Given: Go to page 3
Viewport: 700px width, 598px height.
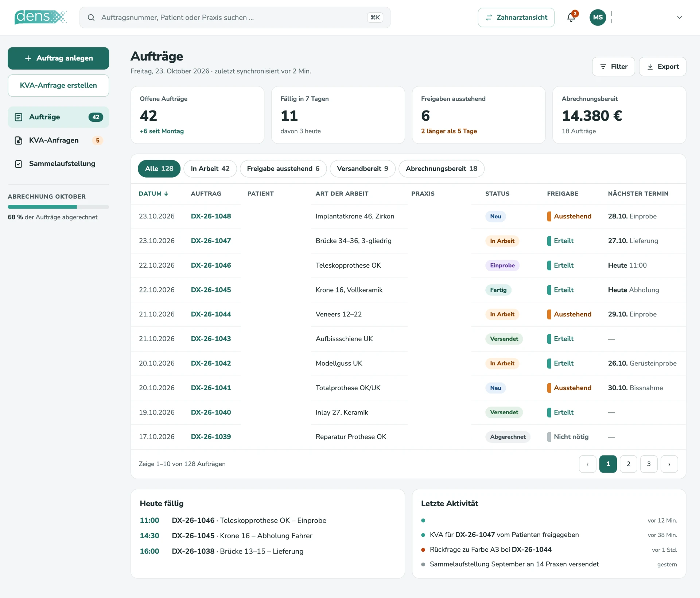Looking at the screenshot, I should [x=649, y=464].
